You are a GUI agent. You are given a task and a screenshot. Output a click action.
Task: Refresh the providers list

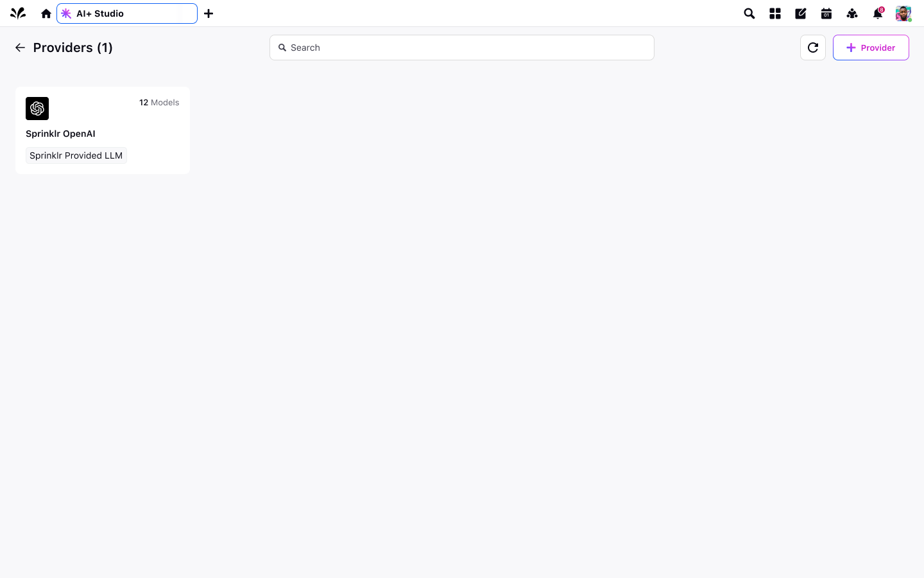pyautogui.click(x=813, y=48)
